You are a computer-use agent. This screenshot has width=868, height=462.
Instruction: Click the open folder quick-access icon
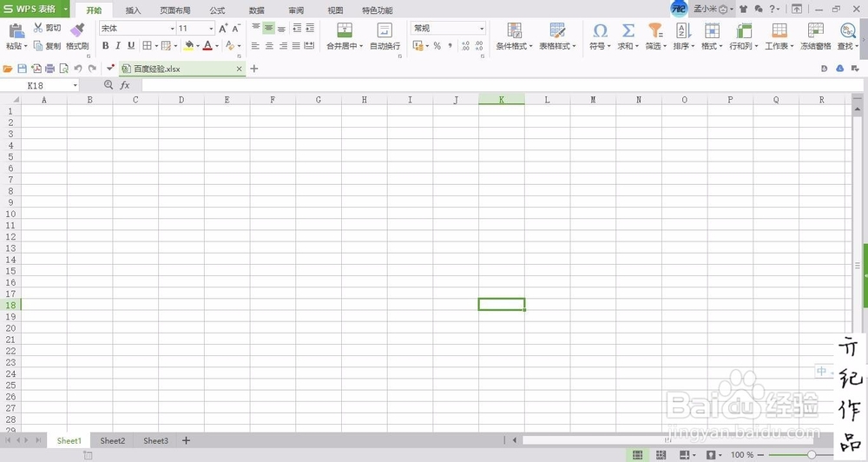click(x=8, y=69)
